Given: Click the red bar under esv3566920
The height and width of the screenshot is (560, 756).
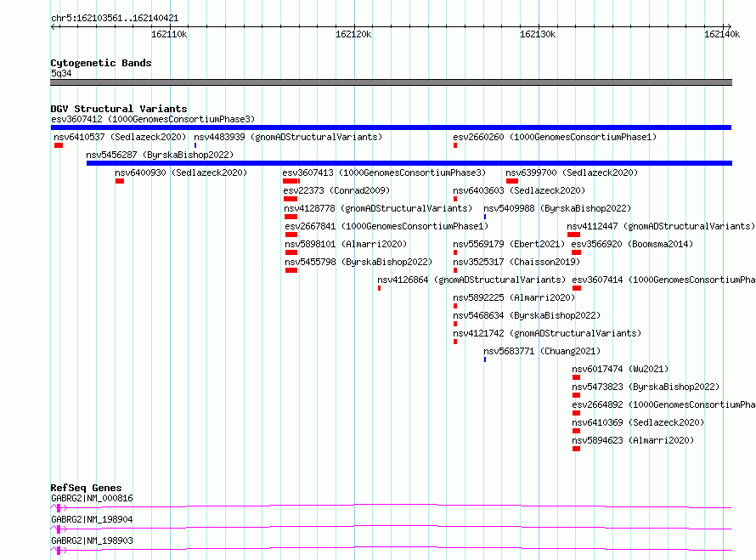Looking at the screenshot, I should coord(576,252).
